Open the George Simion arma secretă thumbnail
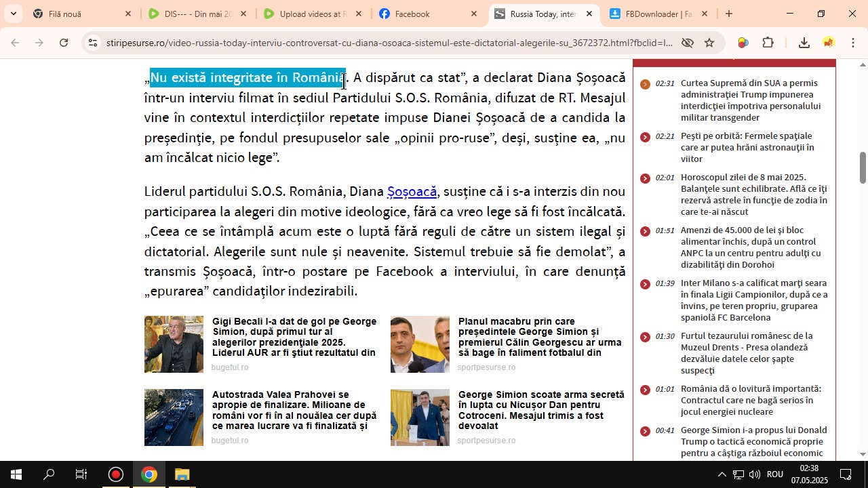868x488 pixels. pos(420,418)
